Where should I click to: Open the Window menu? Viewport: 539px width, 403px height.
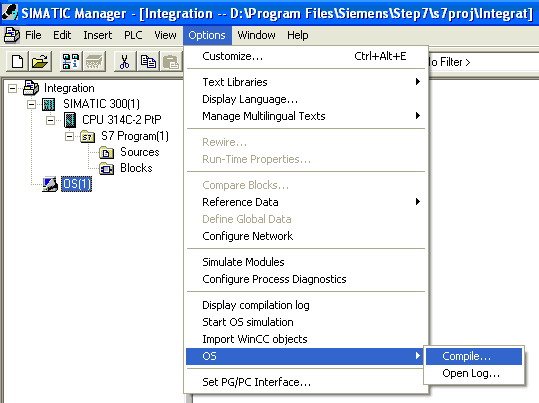256,35
